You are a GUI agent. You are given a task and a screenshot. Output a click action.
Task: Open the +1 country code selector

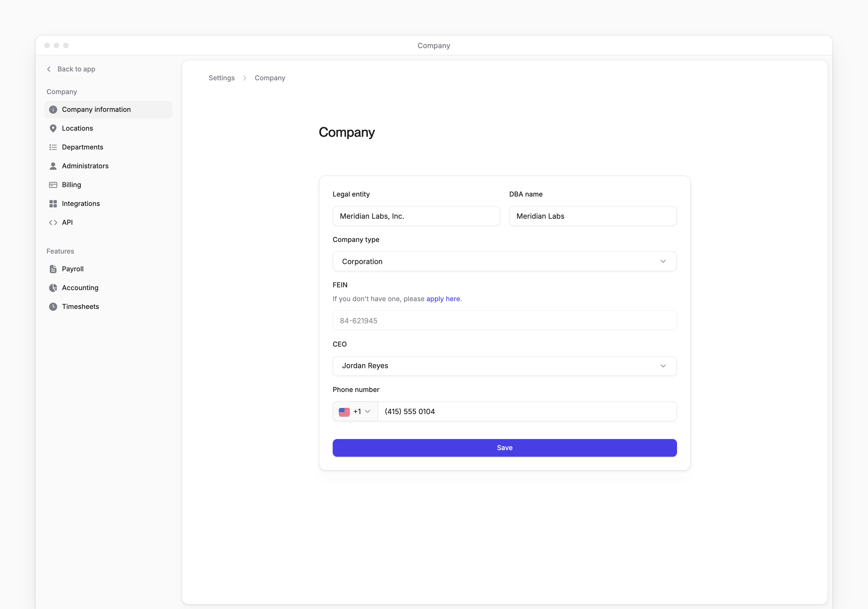click(x=355, y=412)
